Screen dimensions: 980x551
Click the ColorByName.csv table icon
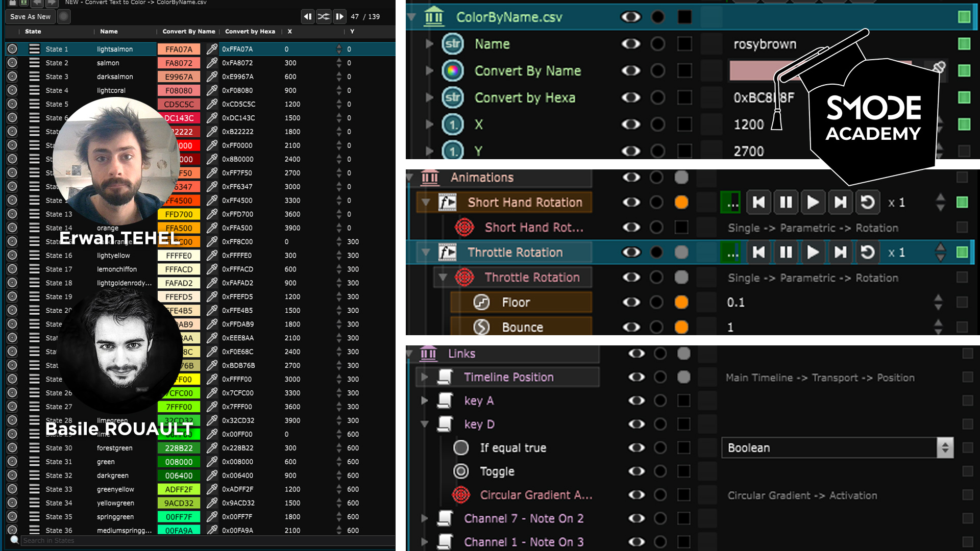click(434, 17)
